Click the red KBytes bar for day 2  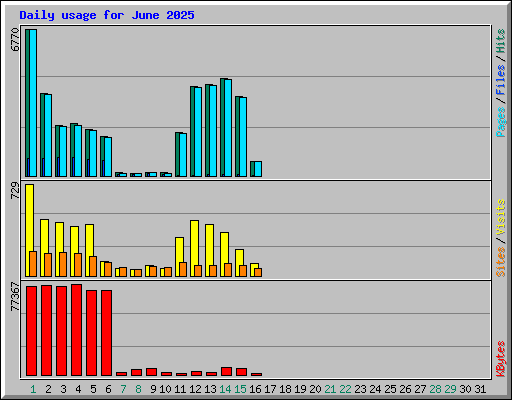[x=46, y=330]
